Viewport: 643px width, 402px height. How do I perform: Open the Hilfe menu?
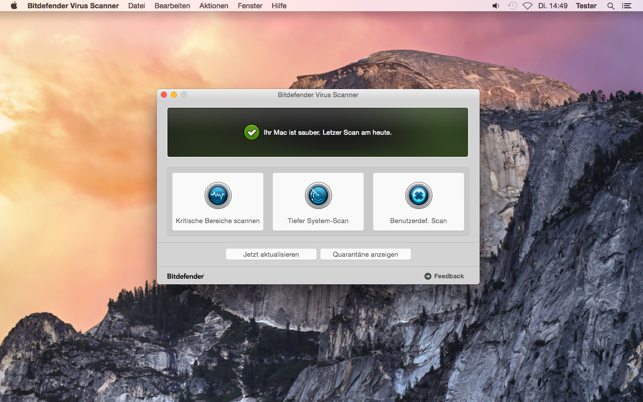(x=279, y=6)
